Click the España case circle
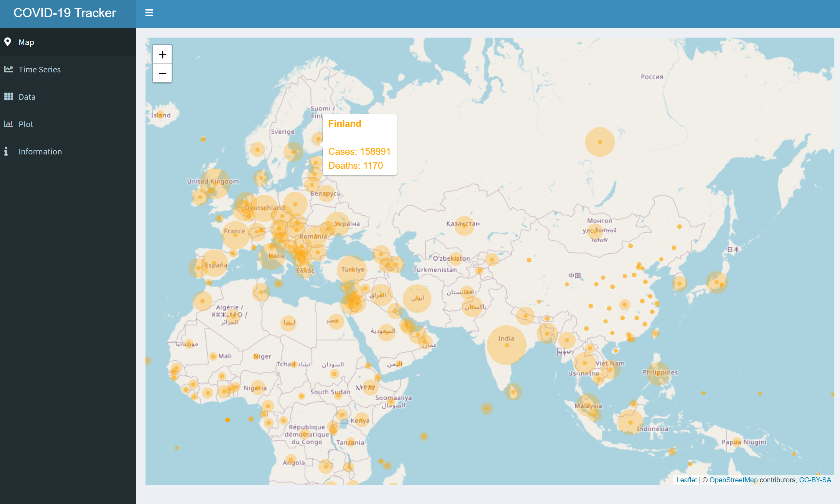The image size is (840, 504). [214, 263]
